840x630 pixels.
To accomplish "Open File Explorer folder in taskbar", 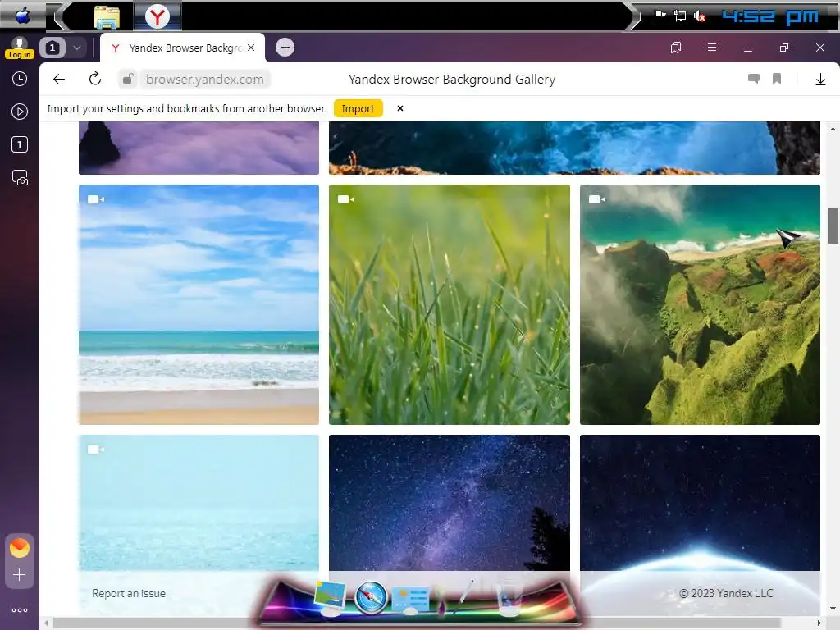I will tap(106, 16).
